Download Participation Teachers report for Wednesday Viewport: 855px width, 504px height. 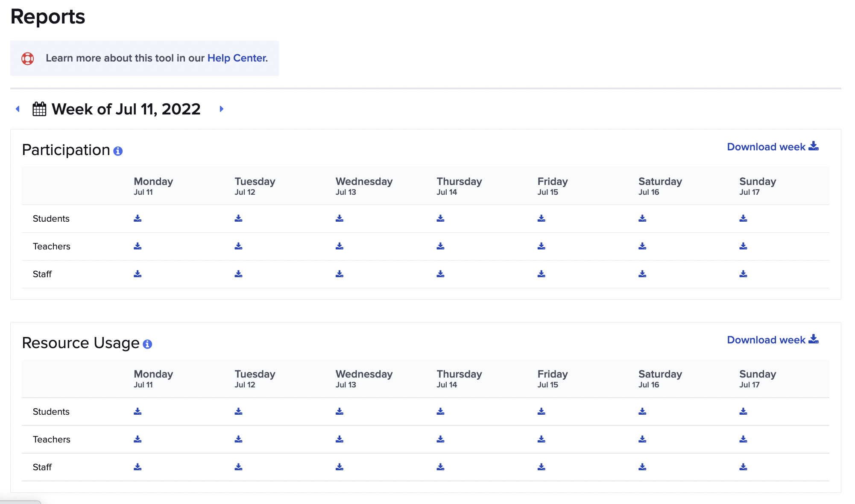click(340, 246)
